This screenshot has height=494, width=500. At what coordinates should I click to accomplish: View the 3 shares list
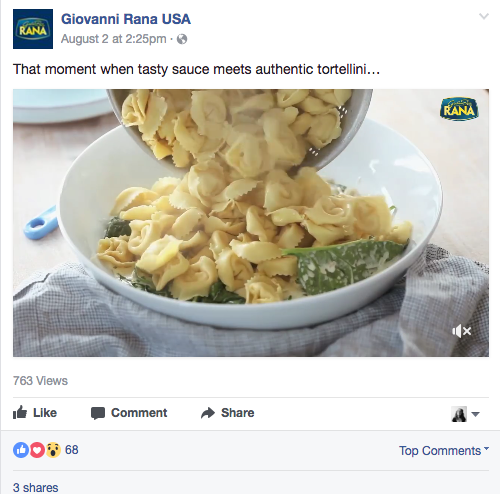pyautogui.click(x=36, y=487)
